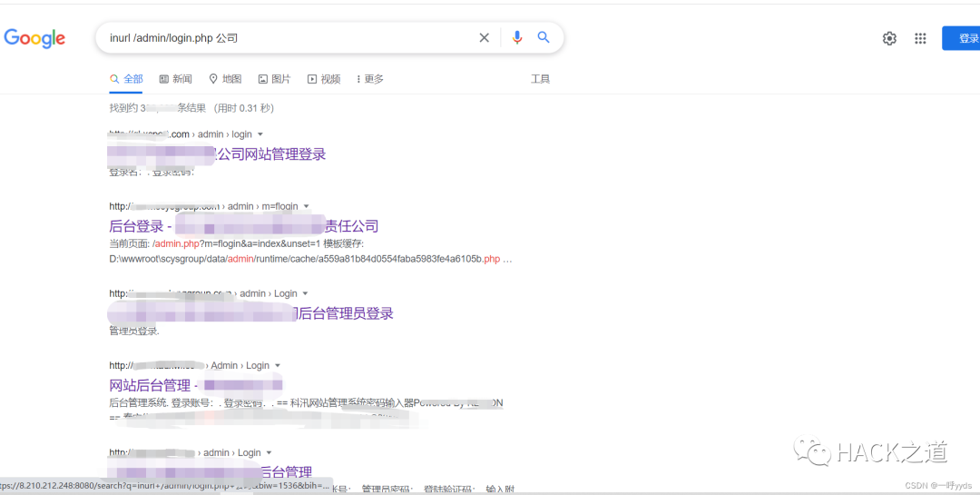Click the Google logo

tap(34, 38)
